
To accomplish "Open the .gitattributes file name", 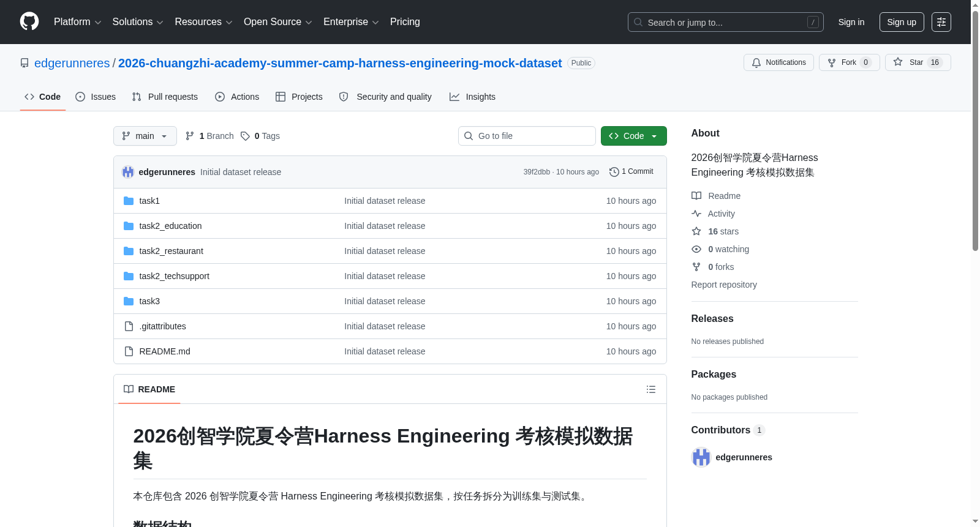I will coord(163,326).
